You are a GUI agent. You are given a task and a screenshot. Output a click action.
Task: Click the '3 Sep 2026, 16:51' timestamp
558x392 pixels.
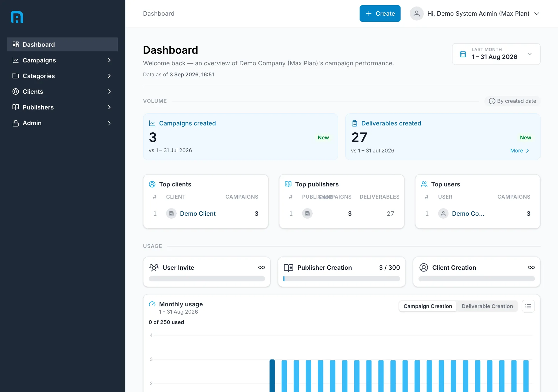(x=192, y=75)
